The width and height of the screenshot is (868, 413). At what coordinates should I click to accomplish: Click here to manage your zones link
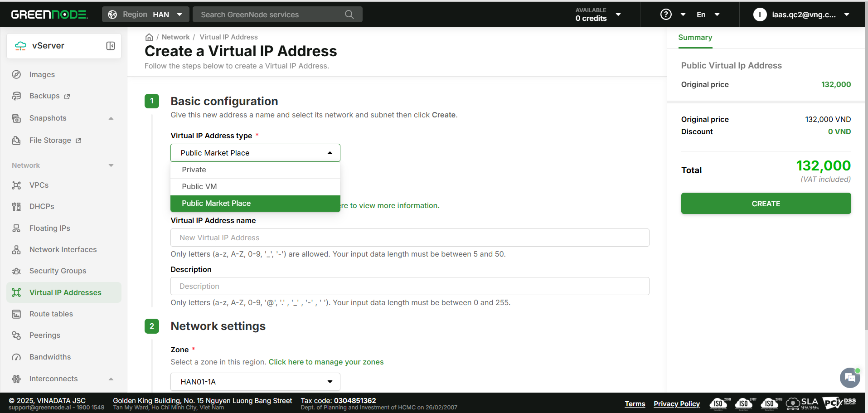coord(326,362)
